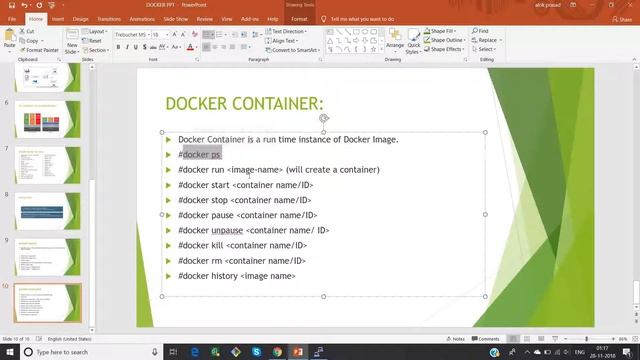Align text left
Viewport: 640px width, 360px height.
click(x=207, y=47)
